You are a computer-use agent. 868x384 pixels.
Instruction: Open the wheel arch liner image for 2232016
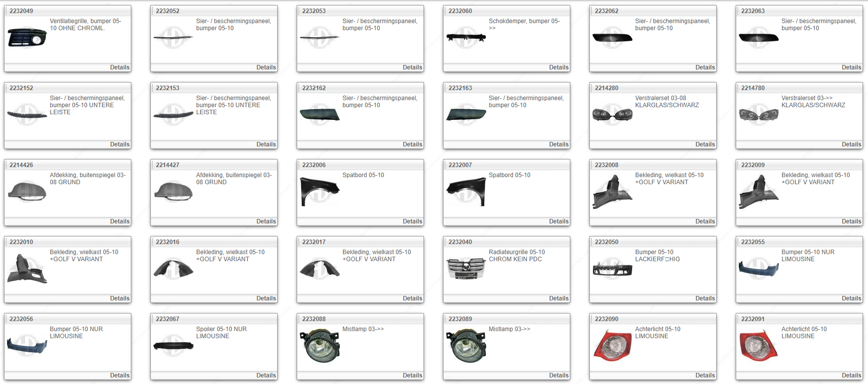[173, 268]
